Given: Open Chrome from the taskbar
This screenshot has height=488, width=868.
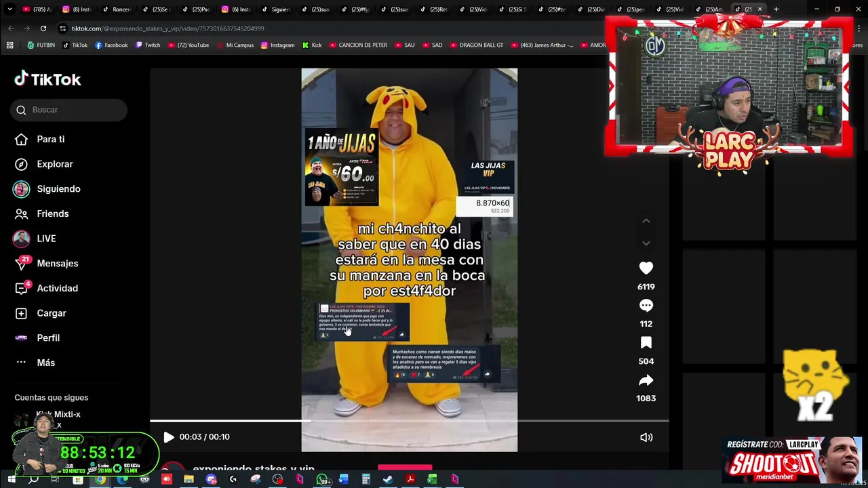Looking at the screenshot, I should click(x=100, y=479).
